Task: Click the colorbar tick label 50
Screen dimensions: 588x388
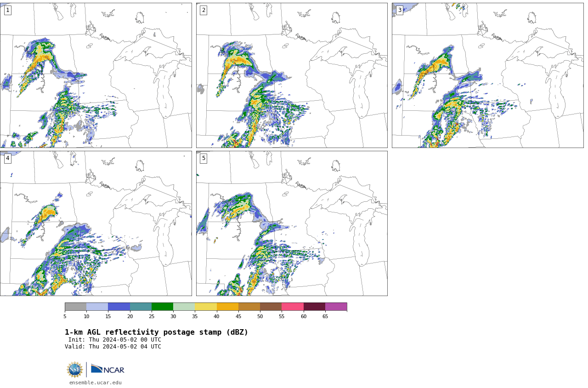Action: pos(260,316)
